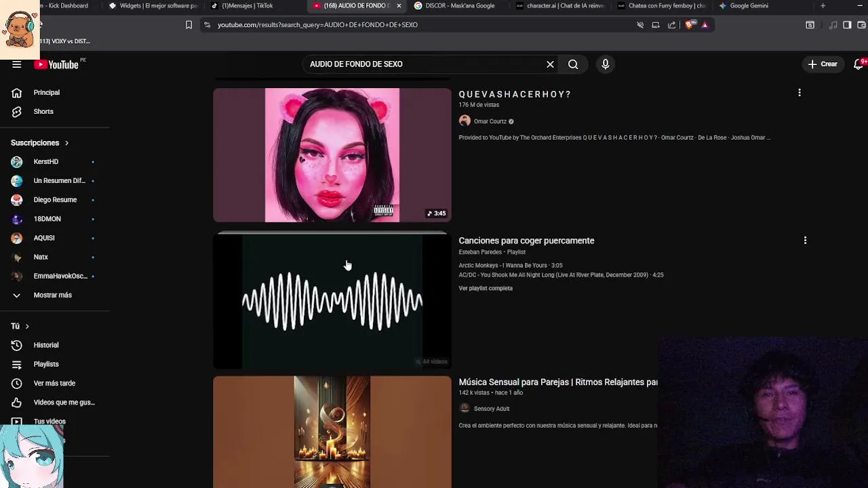The image size is (868, 488).
Task: Open Diego Resume subscription channel
Action: 55,200
